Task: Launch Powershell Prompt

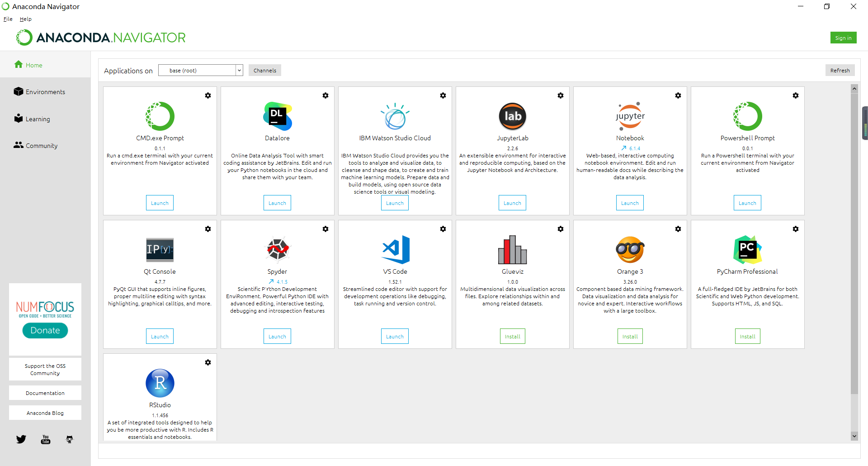Action: [x=747, y=203]
